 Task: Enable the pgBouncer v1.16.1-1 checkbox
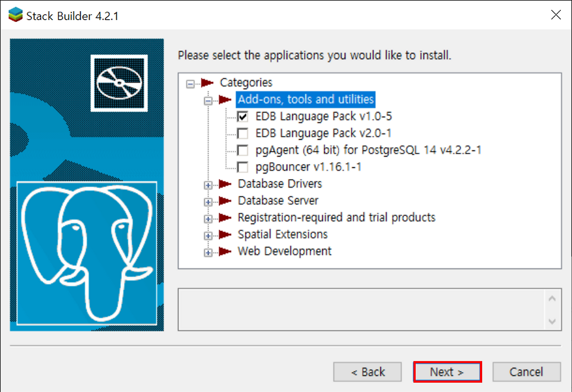(x=243, y=167)
